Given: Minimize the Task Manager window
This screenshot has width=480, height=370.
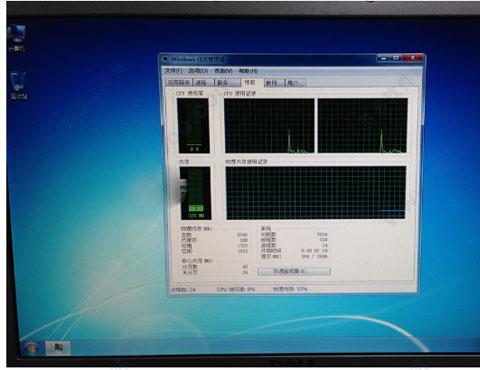Looking at the screenshot, I should 383,58.
